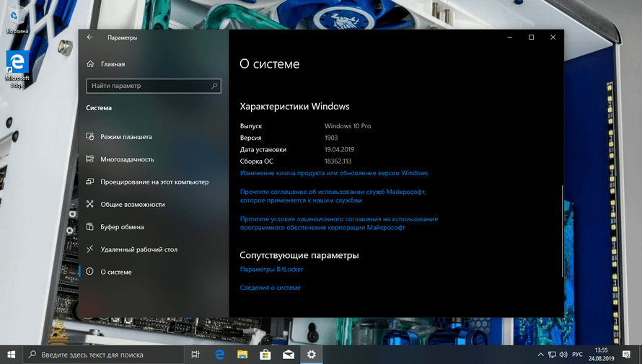
Task: Focus the Найти параметр search field
Action: (x=154, y=86)
